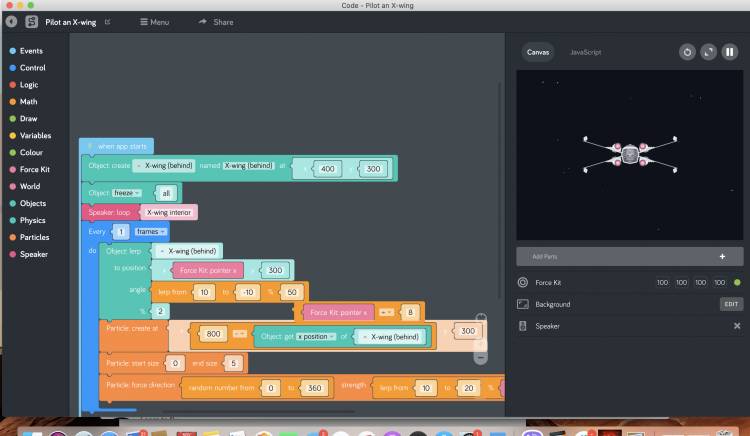Edit the Background part
The image size is (750, 436).
coord(731,304)
